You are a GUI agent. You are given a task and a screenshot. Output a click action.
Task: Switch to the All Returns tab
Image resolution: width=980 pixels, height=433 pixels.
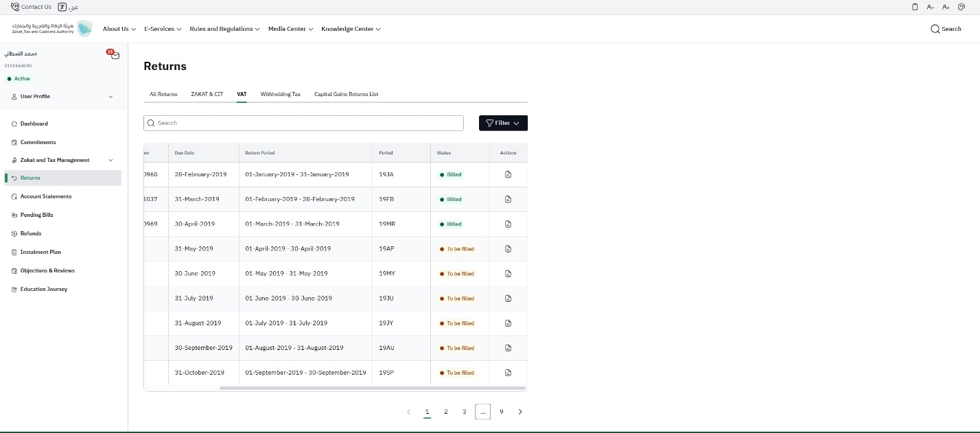coord(163,94)
